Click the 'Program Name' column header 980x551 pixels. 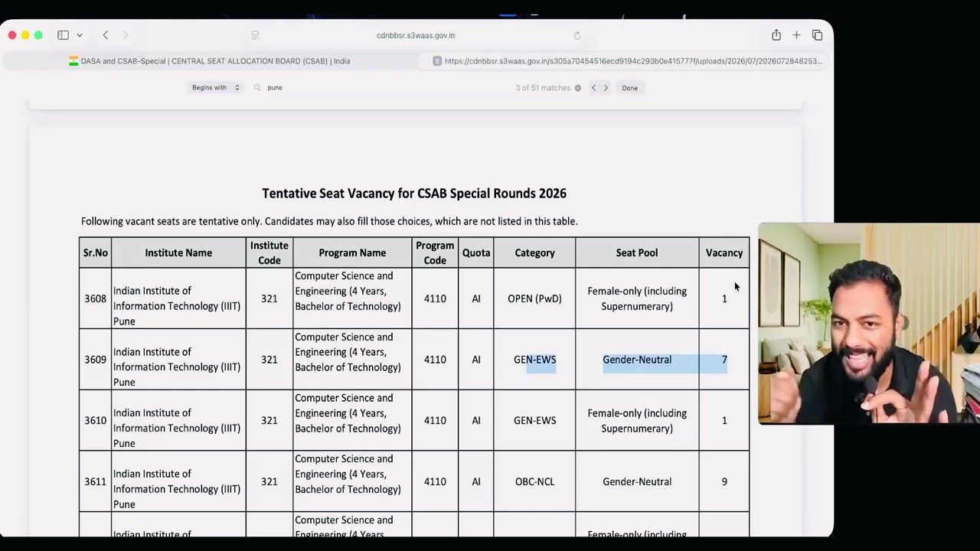click(x=352, y=253)
